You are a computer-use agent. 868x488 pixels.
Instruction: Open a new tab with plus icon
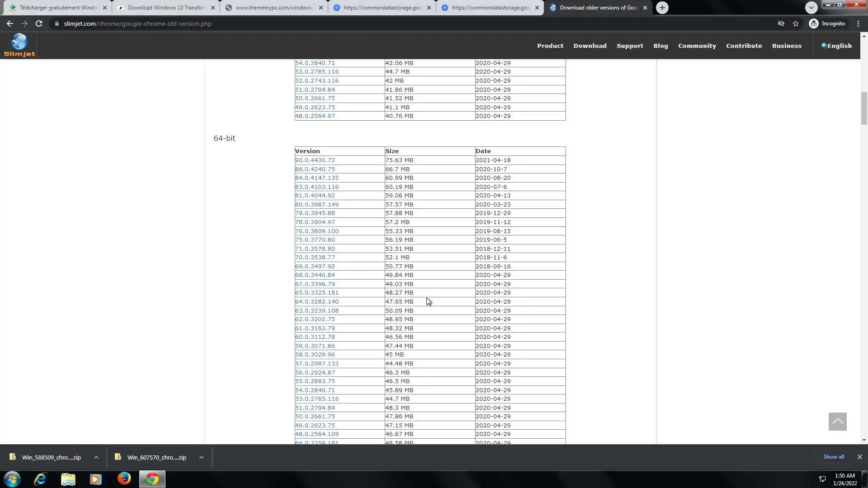(x=662, y=8)
